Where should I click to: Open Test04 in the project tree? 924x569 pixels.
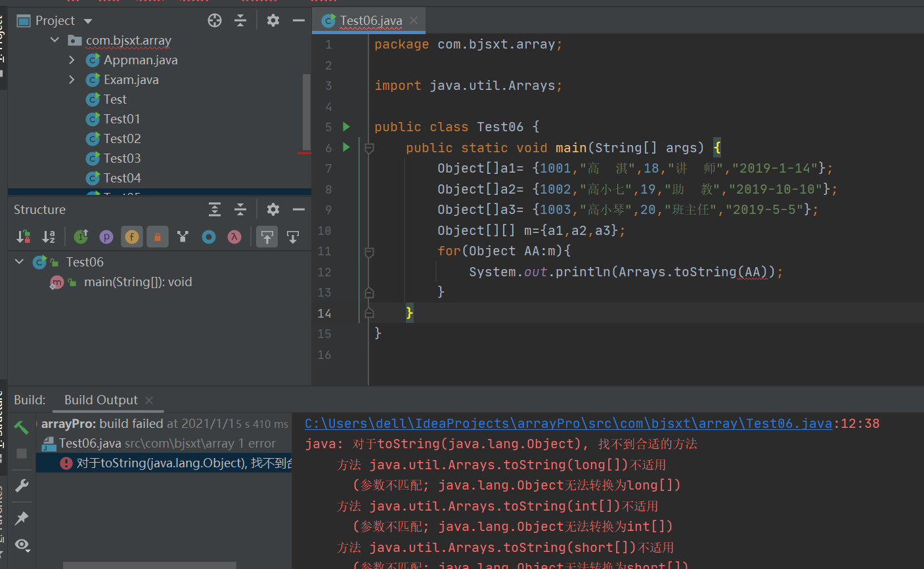(x=122, y=178)
